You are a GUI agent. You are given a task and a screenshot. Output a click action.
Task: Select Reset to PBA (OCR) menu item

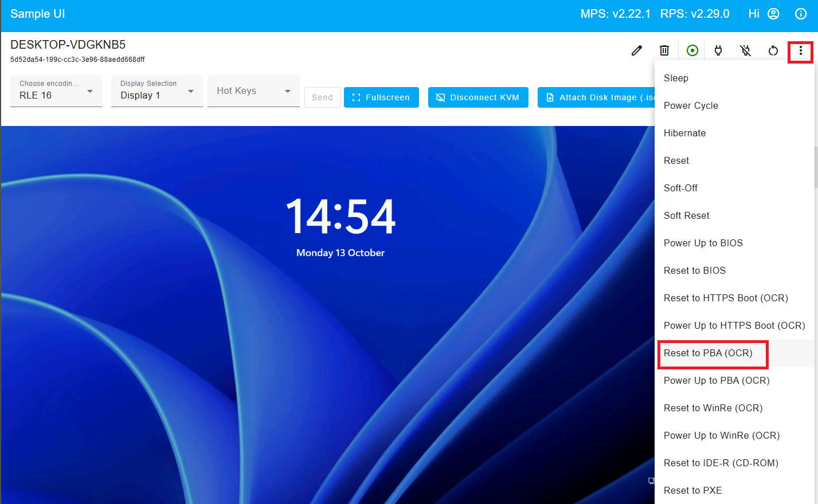tap(708, 353)
